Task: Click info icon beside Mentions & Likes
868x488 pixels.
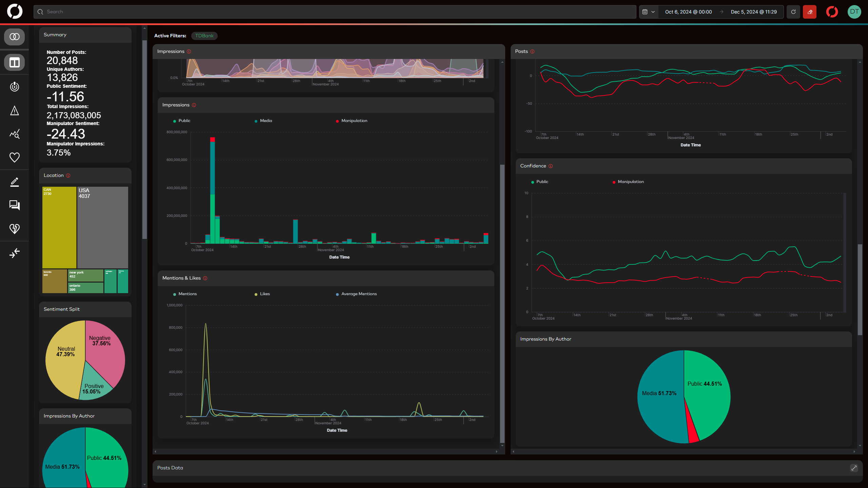Action: point(205,278)
